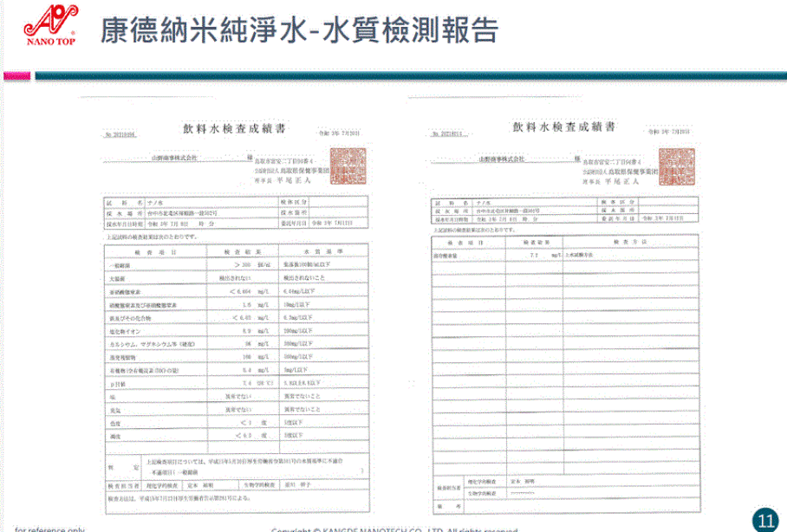This screenshot has width=787, height=532.
Task: Click the slide number 11 badge
Action: (766, 520)
